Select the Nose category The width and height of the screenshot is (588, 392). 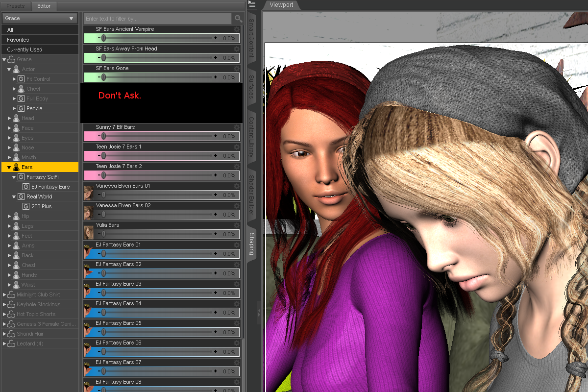coord(28,147)
